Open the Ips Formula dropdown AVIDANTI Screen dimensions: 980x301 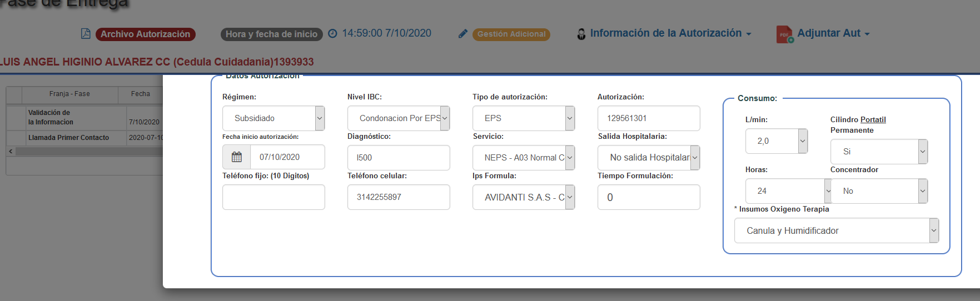click(x=524, y=197)
